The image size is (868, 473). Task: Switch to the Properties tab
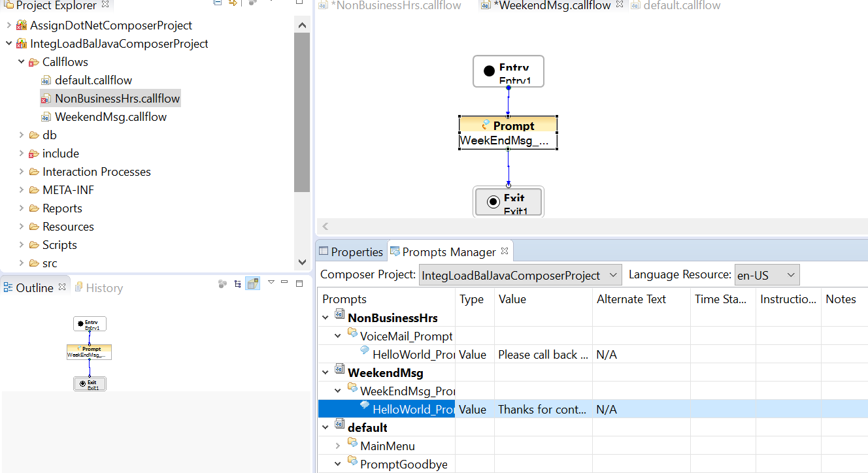tap(351, 252)
